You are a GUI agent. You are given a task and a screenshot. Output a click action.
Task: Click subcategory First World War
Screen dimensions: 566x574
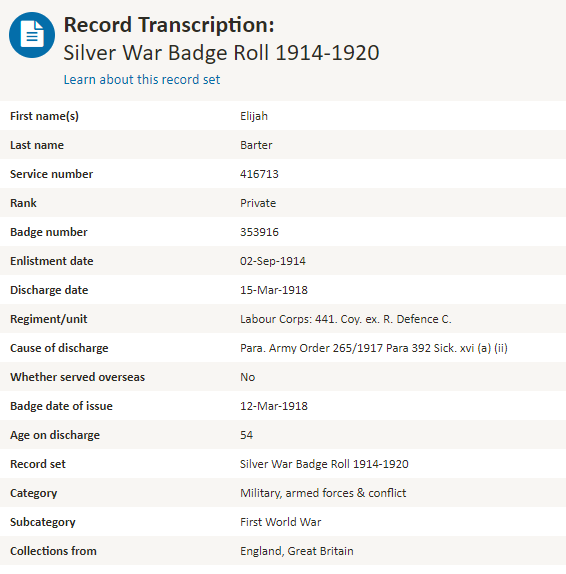pos(280,522)
